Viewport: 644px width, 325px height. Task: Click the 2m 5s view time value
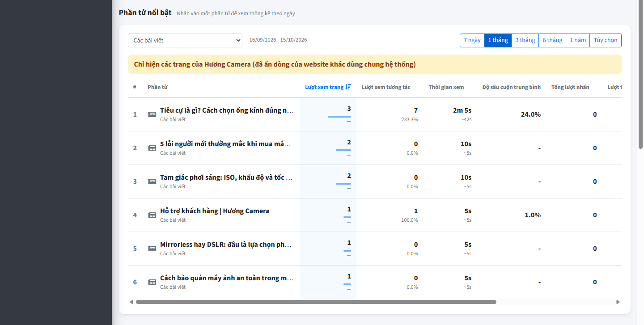(x=462, y=110)
